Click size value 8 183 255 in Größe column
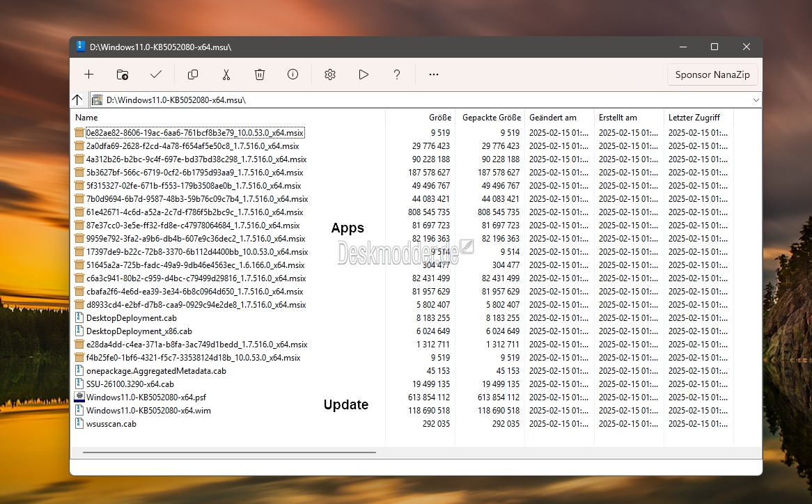812x504 pixels. [x=433, y=317]
